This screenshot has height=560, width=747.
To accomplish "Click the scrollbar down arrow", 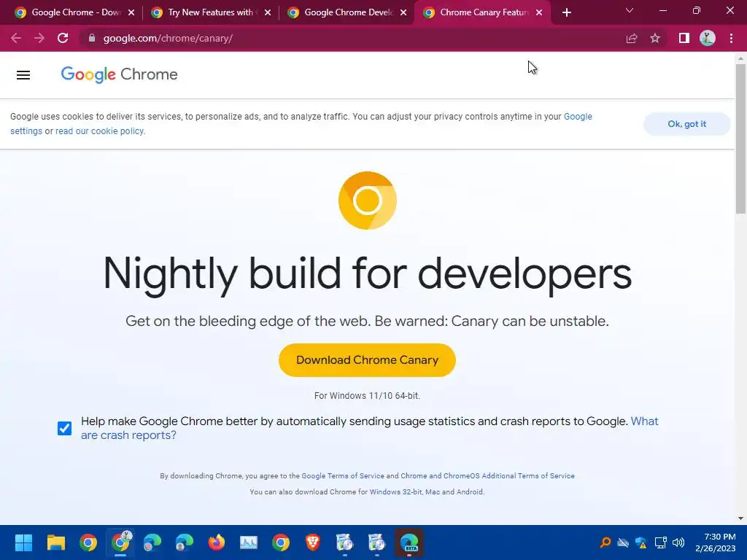I will 740,518.
